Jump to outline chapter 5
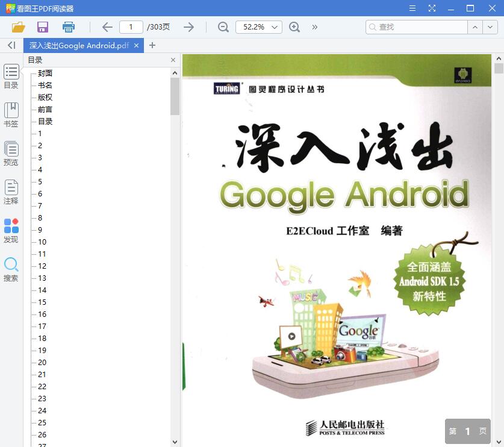The width and height of the screenshot is (504, 447). click(x=40, y=182)
